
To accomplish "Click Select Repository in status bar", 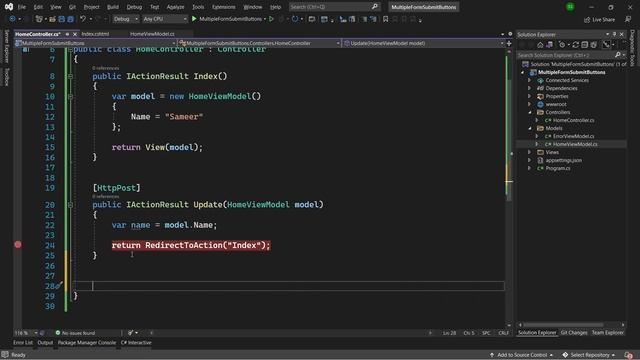I will [x=589, y=355].
